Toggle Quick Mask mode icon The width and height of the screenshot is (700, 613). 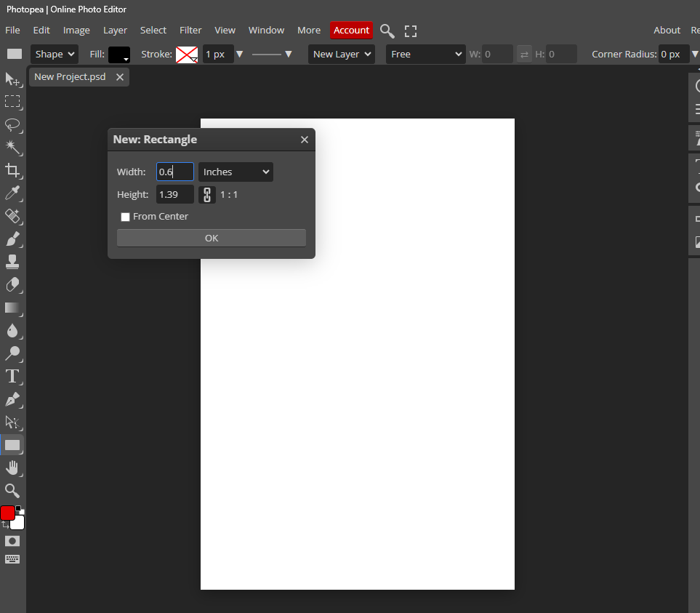(x=12, y=541)
